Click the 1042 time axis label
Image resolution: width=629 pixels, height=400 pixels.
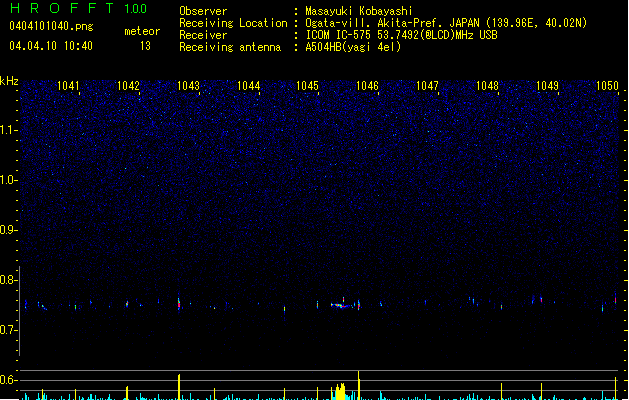tap(128, 86)
